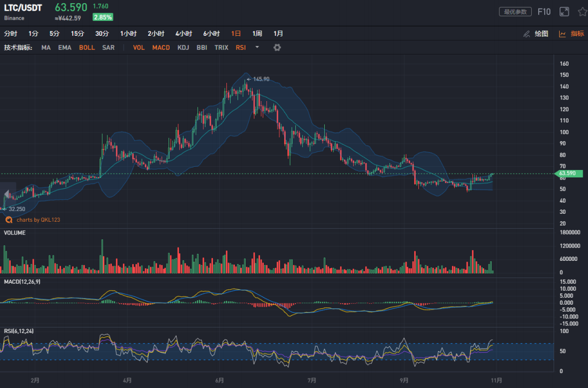The image size is (588, 388).
Task: Choose the 4小时 timeframe
Action: (x=184, y=34)
